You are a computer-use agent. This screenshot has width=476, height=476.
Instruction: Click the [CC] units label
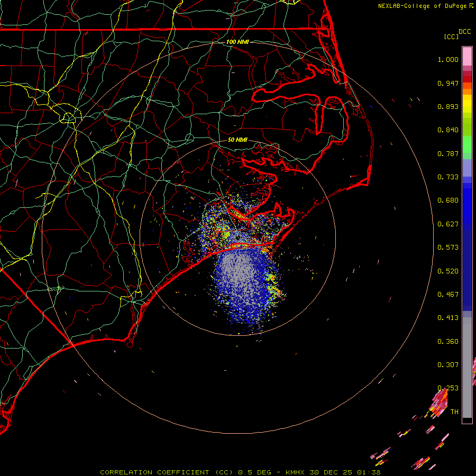coord(451,36)
